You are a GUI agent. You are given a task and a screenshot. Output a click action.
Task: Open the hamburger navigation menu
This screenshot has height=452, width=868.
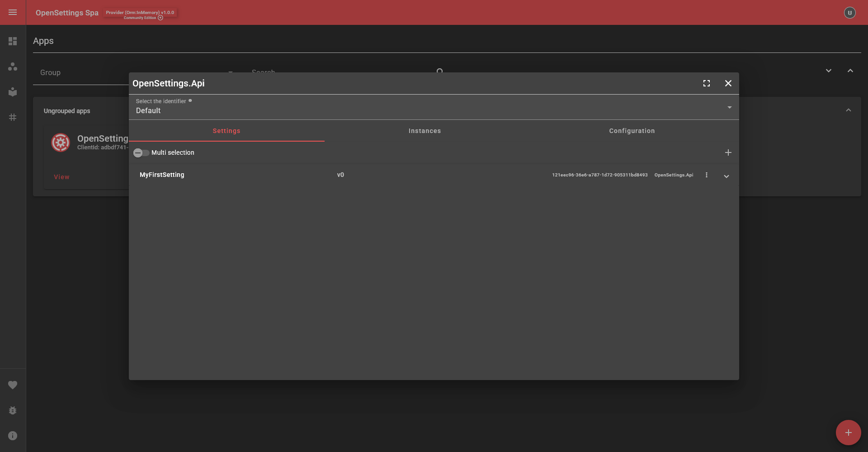click(13, 12)
